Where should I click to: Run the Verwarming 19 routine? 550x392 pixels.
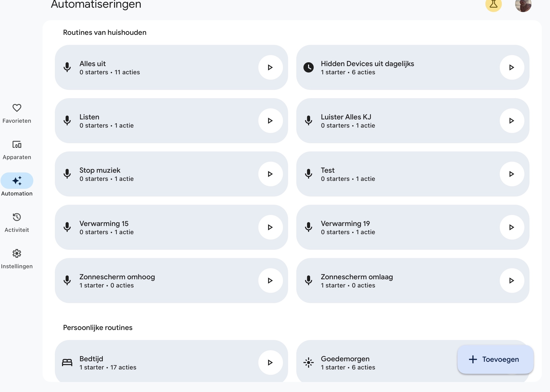[512, 227]
